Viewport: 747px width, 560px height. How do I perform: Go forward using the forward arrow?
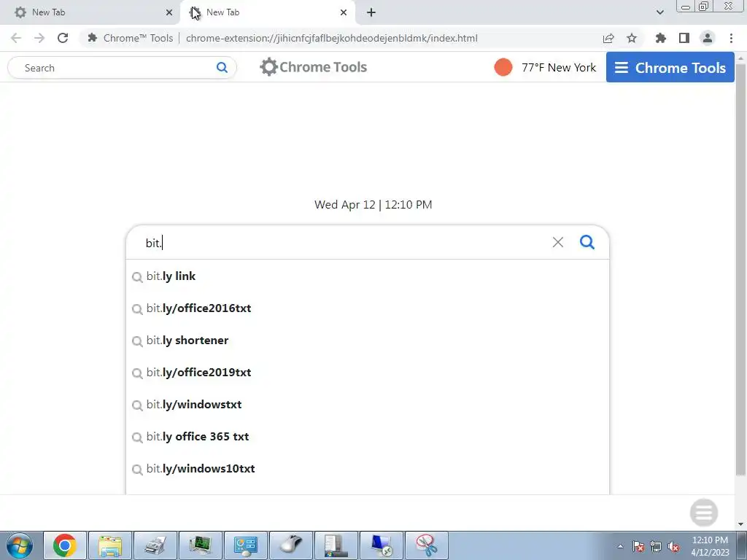(x=39, y=38)
